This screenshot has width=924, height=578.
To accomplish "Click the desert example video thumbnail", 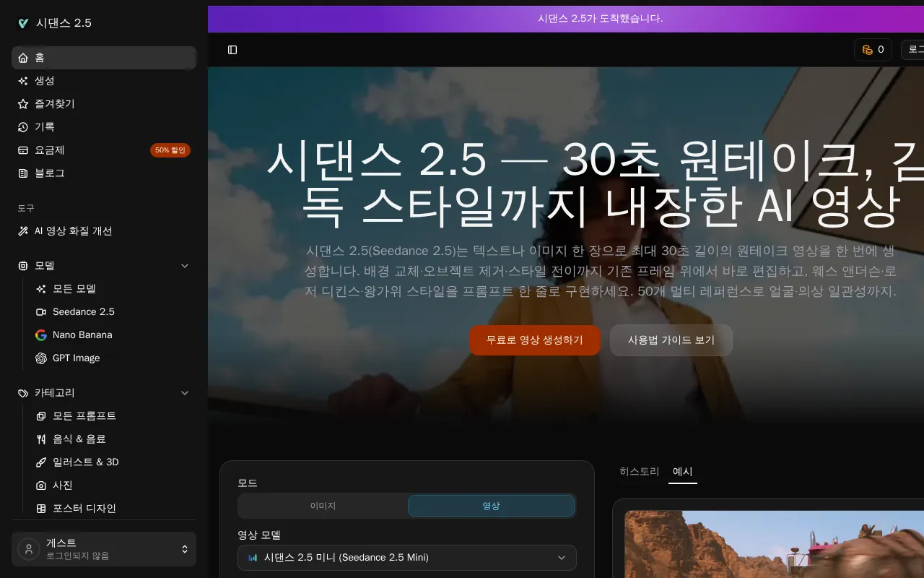I will pyautogui.click(x=774, y=544).
